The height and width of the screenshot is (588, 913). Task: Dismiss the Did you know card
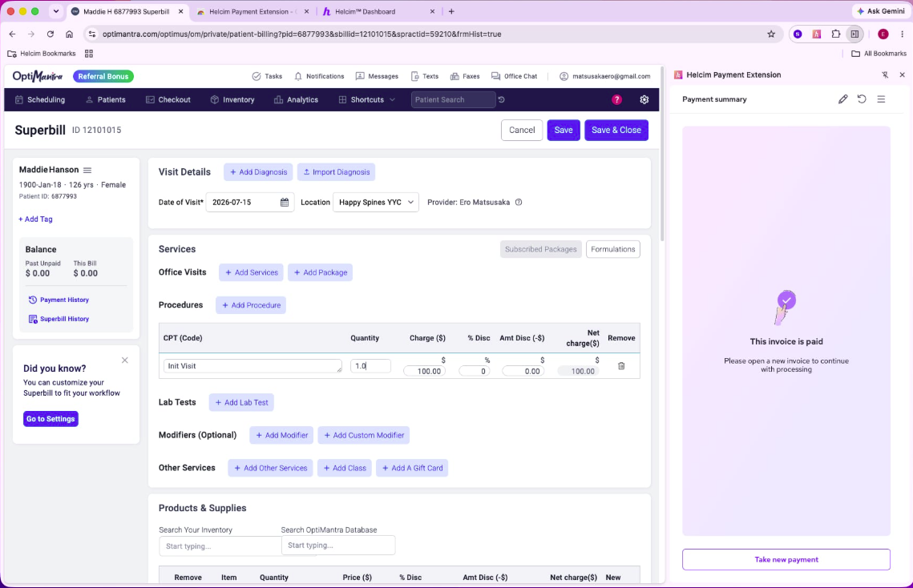pyautogui.click(x=124, y=360)
